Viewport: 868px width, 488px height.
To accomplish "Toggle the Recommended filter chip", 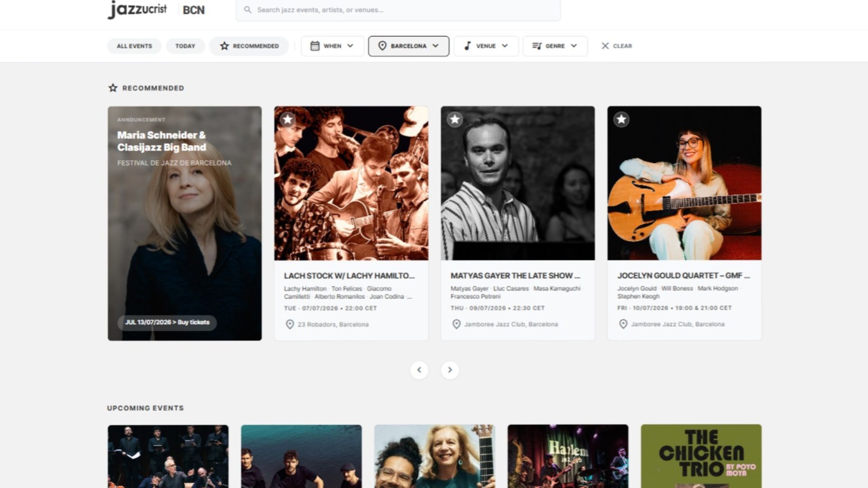I will 249,46.
